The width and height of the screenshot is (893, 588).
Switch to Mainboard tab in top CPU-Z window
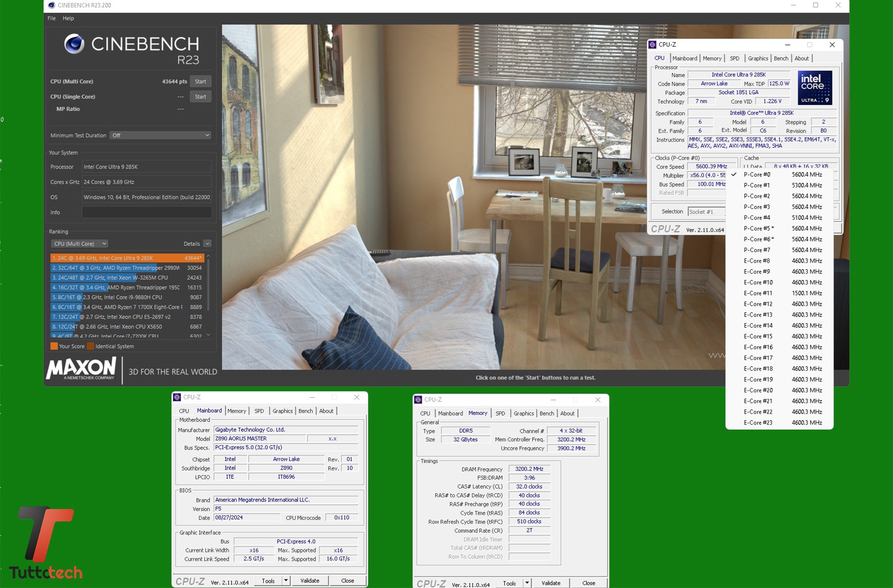(x=685, y=58)
